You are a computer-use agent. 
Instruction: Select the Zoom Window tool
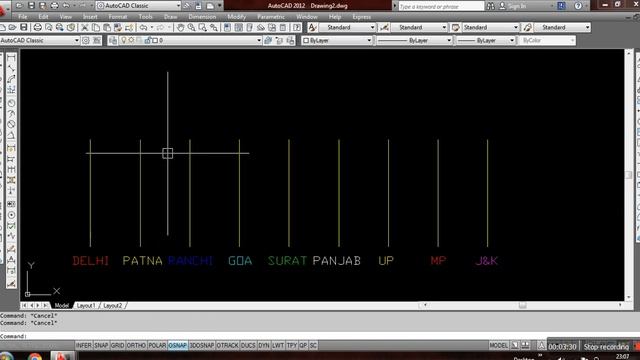click(x=202, y=27)
